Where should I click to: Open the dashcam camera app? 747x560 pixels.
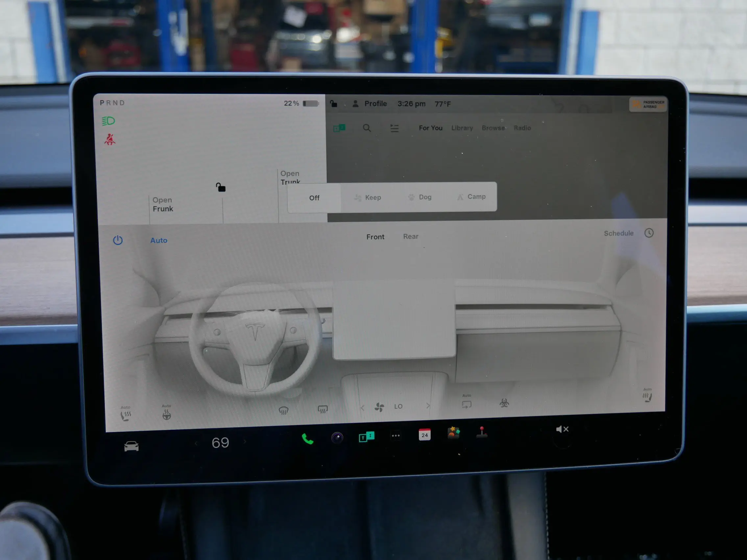click(337, 438)
